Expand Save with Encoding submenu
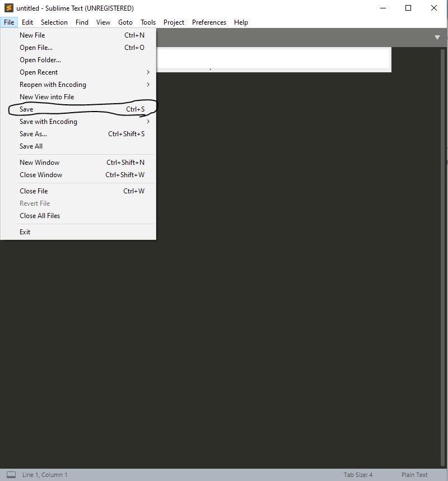The height and width of the screenshot is (481, 448). 78,122
